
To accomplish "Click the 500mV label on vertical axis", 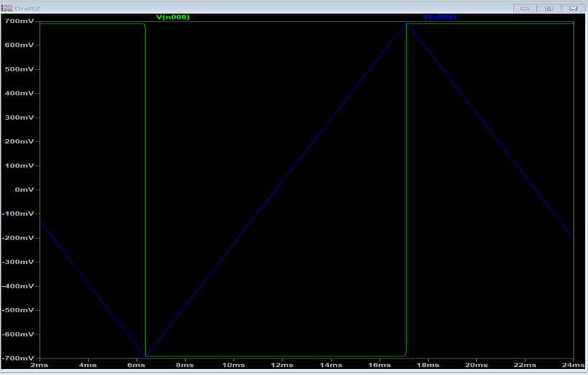I will point(17,69).
